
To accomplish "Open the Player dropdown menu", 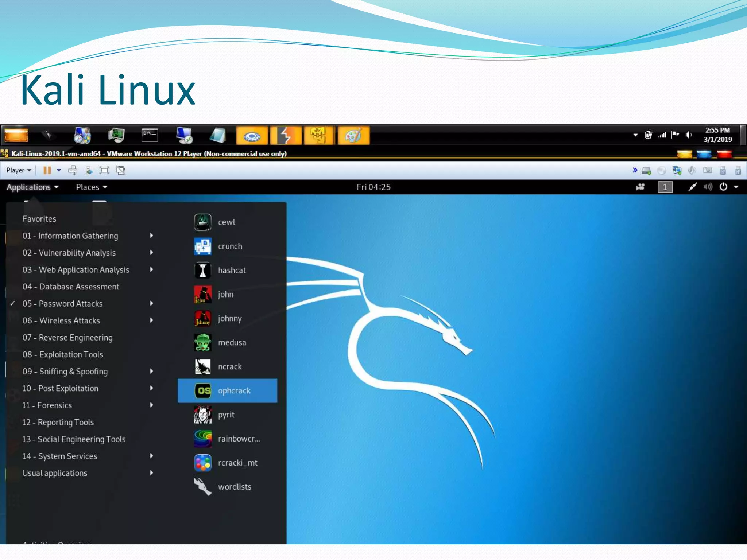I will pos(19,170).
